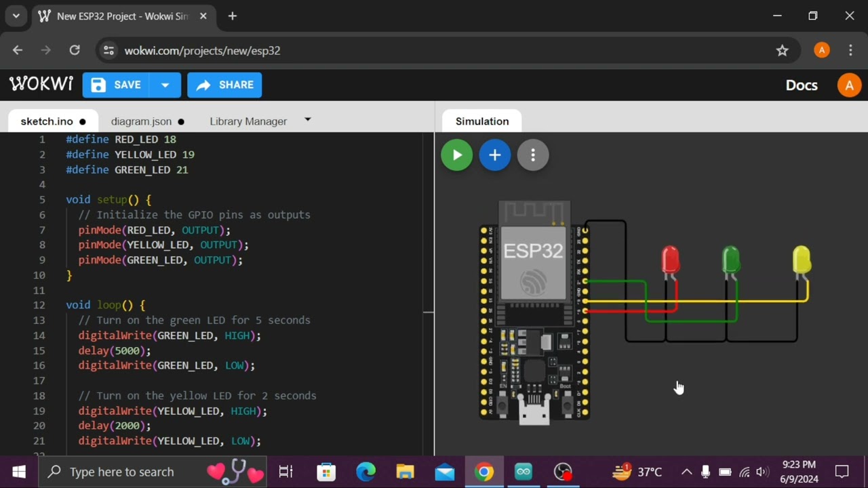Viewport: 868px width, 488px height.
Task: Open Wi-Fi network settings in the tray
Action: point(744,472)
